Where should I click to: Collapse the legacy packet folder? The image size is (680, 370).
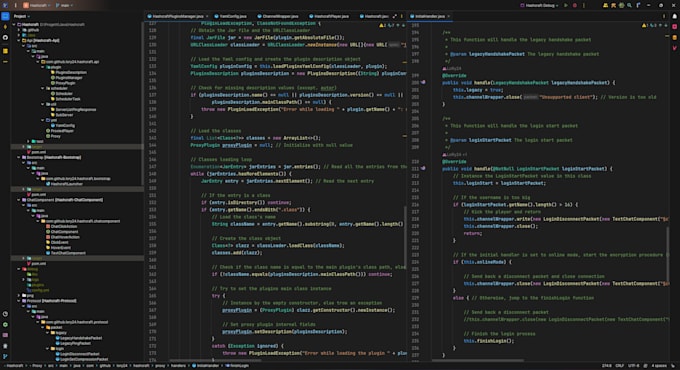(47, 333)
